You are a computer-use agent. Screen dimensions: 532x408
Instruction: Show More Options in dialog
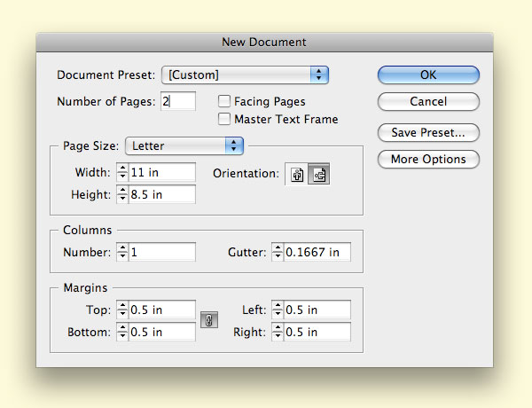click(x=428, y=160)
